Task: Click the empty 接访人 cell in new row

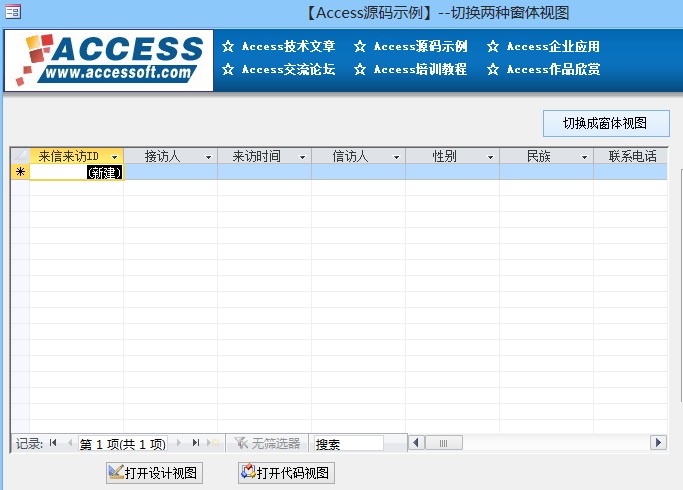Action: pyautogui.click(x=170, y=172)
